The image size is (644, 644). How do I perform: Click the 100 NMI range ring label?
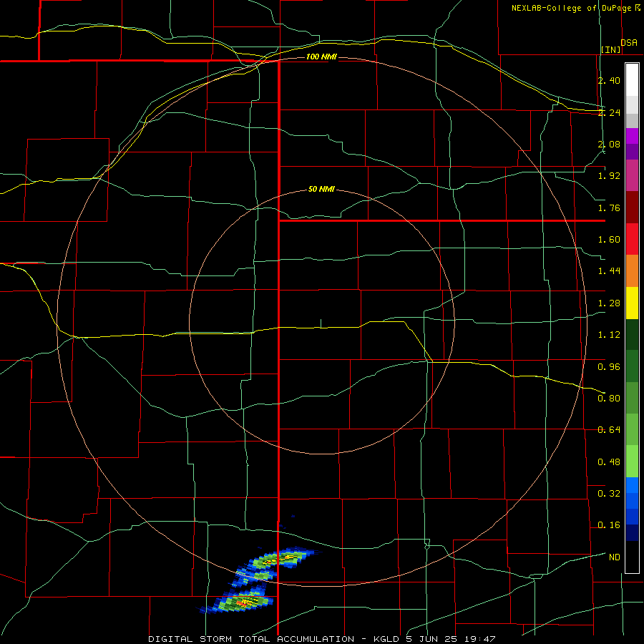pos(321,57)
